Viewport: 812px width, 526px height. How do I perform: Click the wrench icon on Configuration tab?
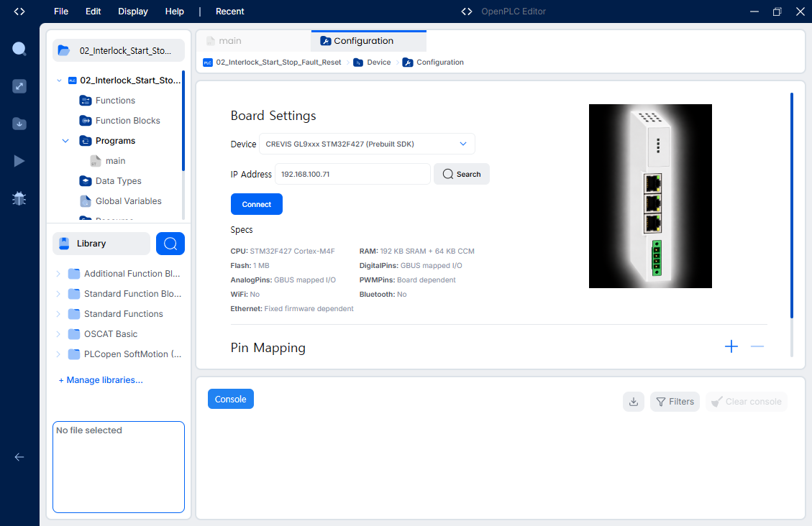pos(326,41)
